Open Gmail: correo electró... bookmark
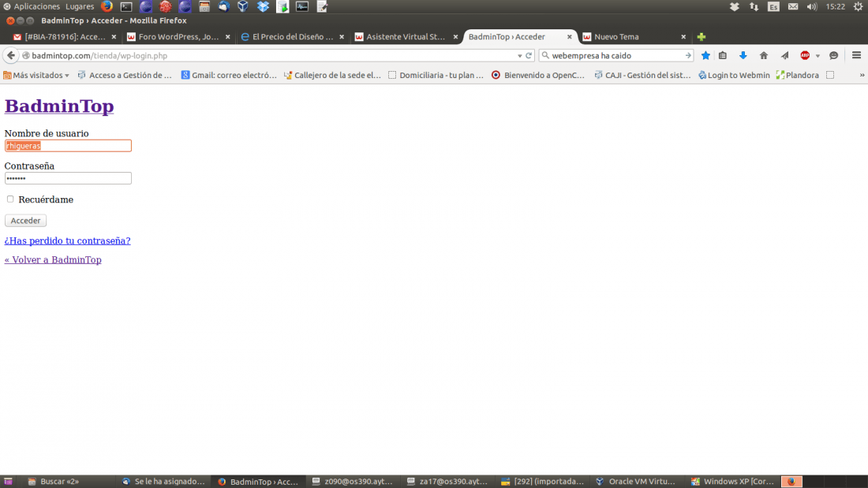The width and height of the screenshot is (868, 488). point(229,75)
